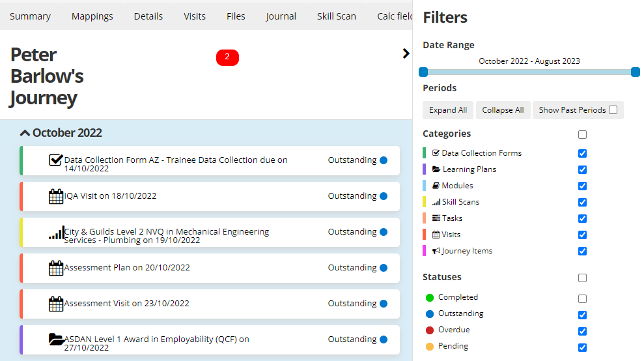Click the red notification badge showing 2

(227, 57)
